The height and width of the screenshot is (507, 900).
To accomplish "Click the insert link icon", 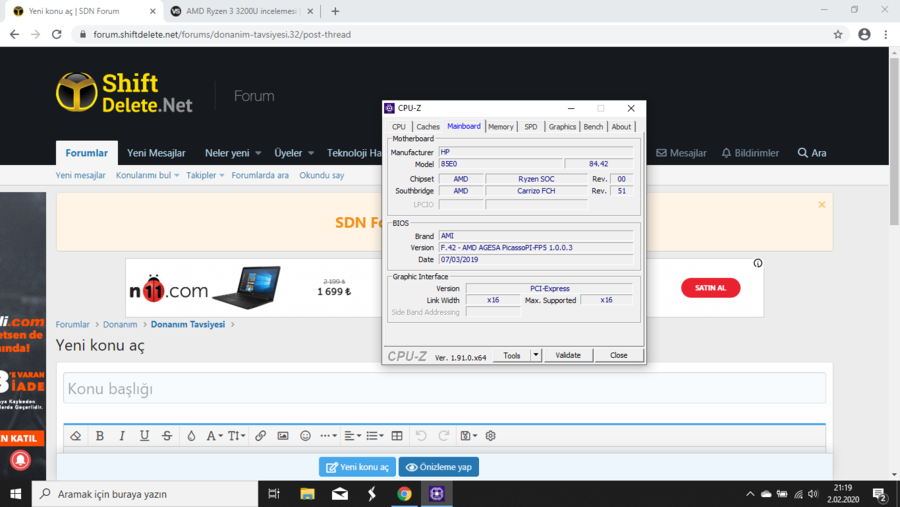I will pyautogui.click(x=261, y=436).
